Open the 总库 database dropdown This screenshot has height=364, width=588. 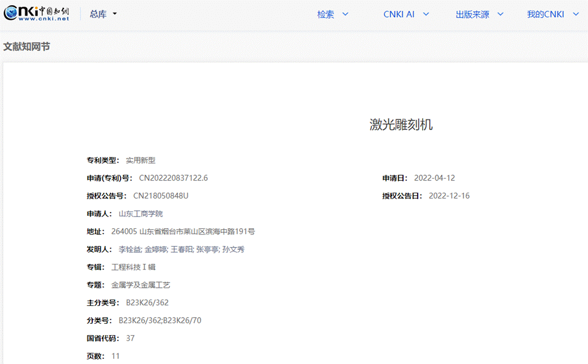[x=103, y=14]
